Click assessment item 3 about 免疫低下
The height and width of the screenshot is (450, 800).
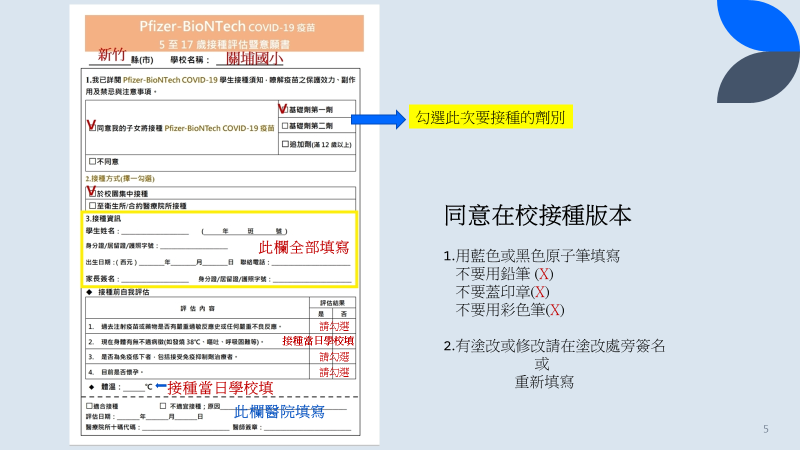163,357
